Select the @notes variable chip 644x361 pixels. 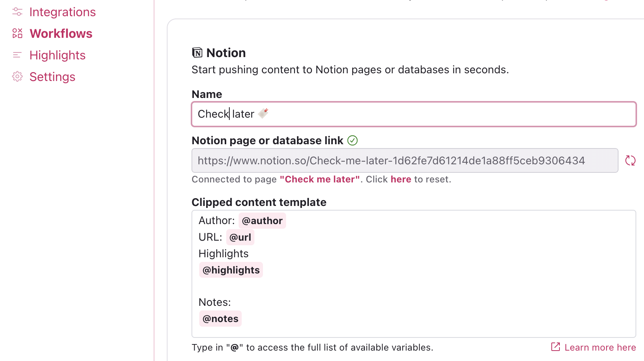click(x=220, y=319)
